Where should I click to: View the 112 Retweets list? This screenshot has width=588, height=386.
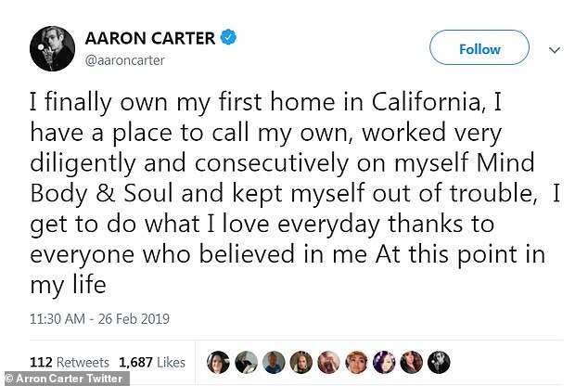coord(70,363)
